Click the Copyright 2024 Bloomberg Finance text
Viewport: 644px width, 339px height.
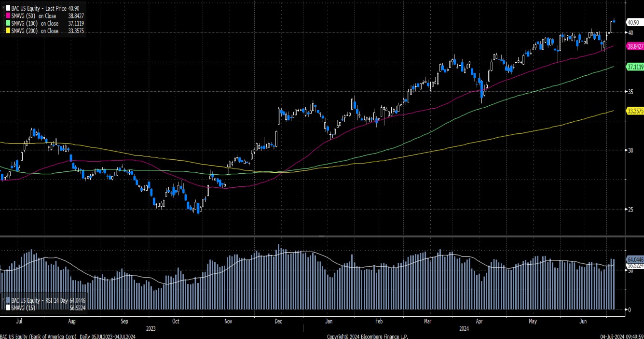coord(368,336)
